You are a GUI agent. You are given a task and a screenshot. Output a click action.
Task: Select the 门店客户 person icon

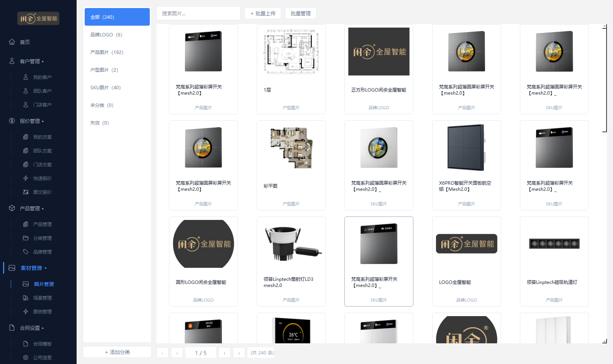point(26,105)
